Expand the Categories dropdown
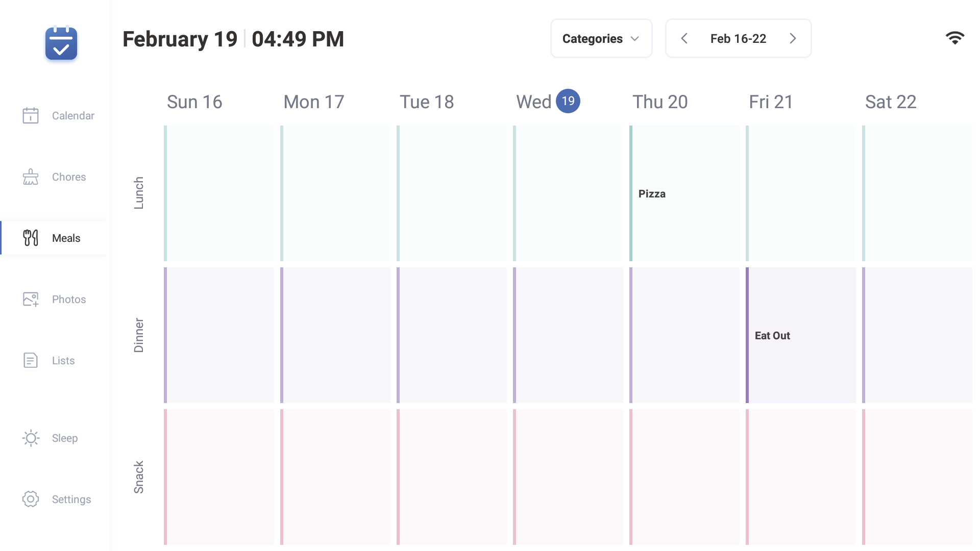Viewport: 980px width, 551px height. [601, 39]
